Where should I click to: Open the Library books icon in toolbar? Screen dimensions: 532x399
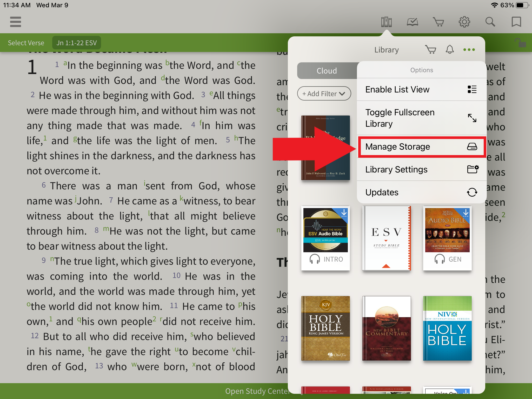386,22
